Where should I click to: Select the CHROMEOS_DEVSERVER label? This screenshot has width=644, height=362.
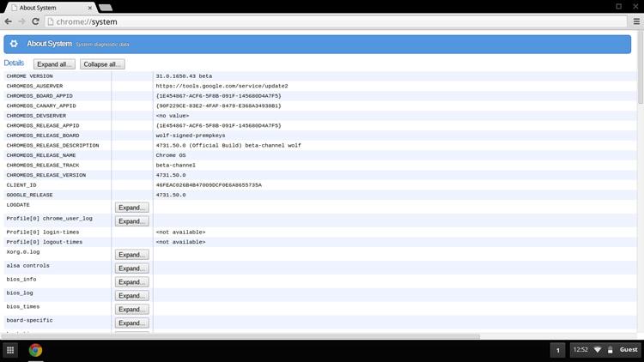click(36, 116)
